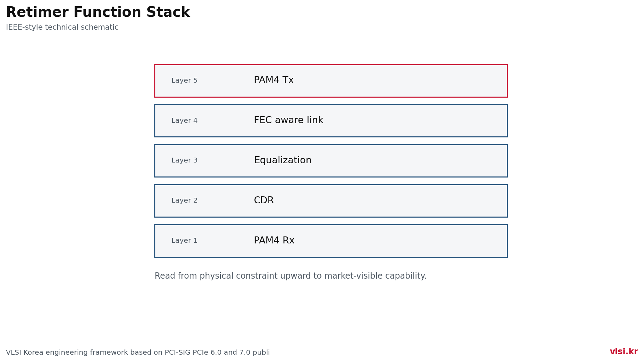Open the vlsi.kr link
This screenshot has width=644, height=362.
point(624,352)
